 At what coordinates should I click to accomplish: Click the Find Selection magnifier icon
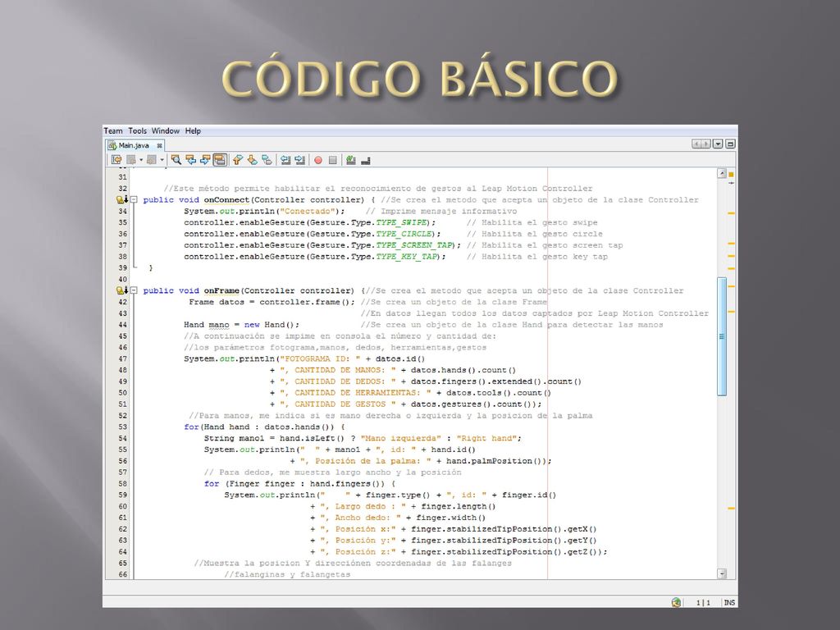click(x=176, y=160)
